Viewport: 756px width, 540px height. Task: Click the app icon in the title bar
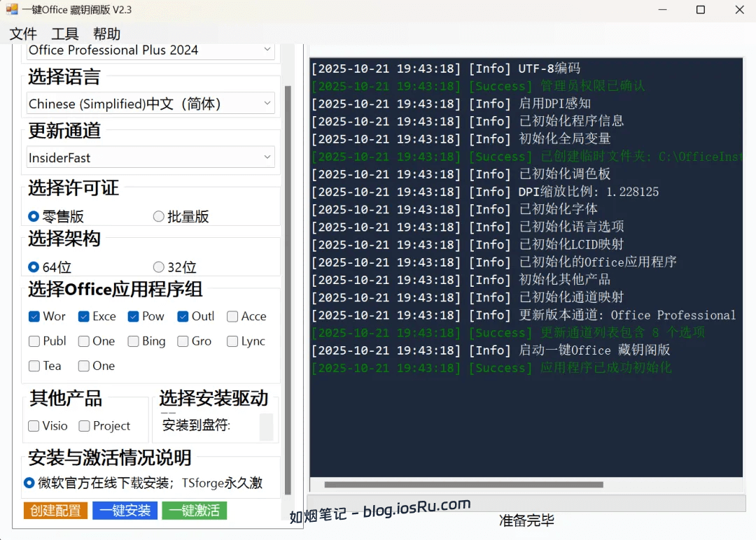(12, 10)
